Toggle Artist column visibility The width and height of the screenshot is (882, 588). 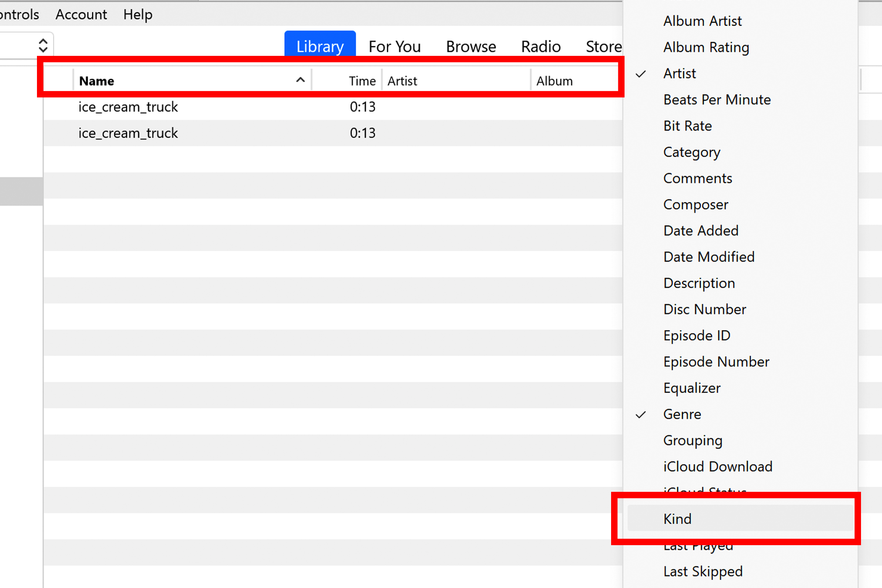(x=679, y=73)
